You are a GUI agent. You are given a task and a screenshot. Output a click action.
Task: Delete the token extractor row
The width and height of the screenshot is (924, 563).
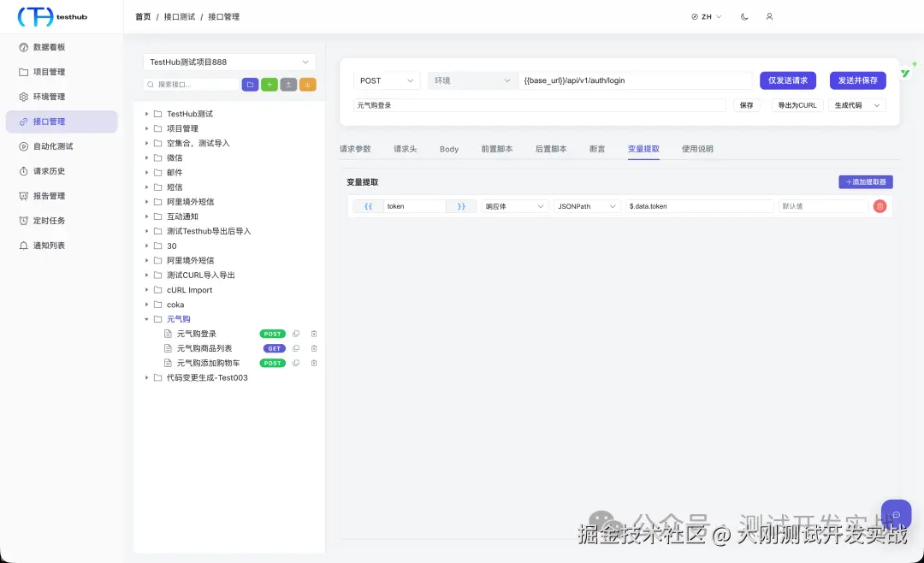[880, 206]
